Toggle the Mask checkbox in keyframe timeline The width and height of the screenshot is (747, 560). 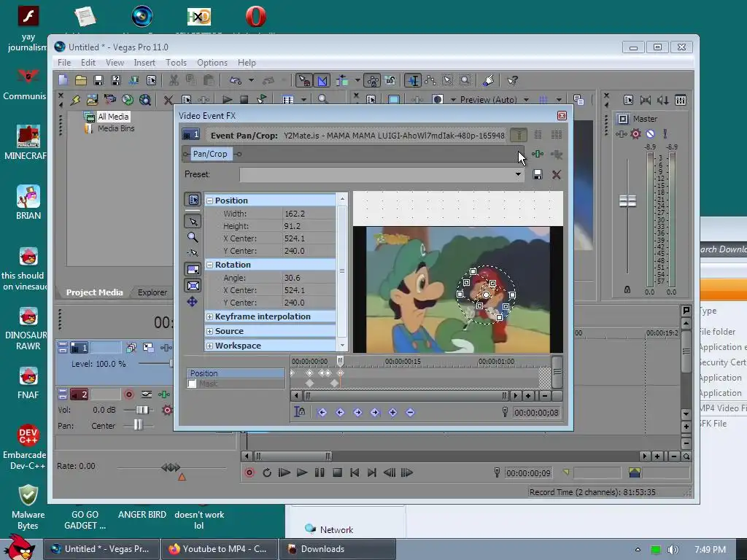192,384
